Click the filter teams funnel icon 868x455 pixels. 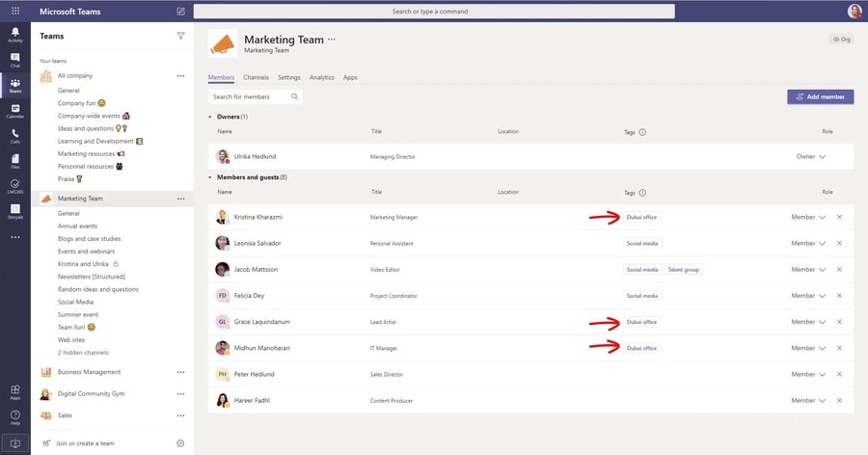(x=180, y=36)
